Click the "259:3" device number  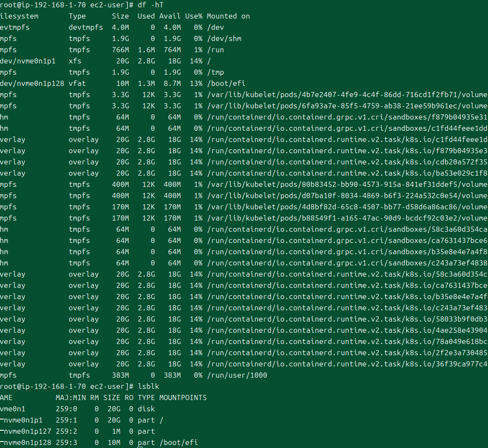(64, 442)
